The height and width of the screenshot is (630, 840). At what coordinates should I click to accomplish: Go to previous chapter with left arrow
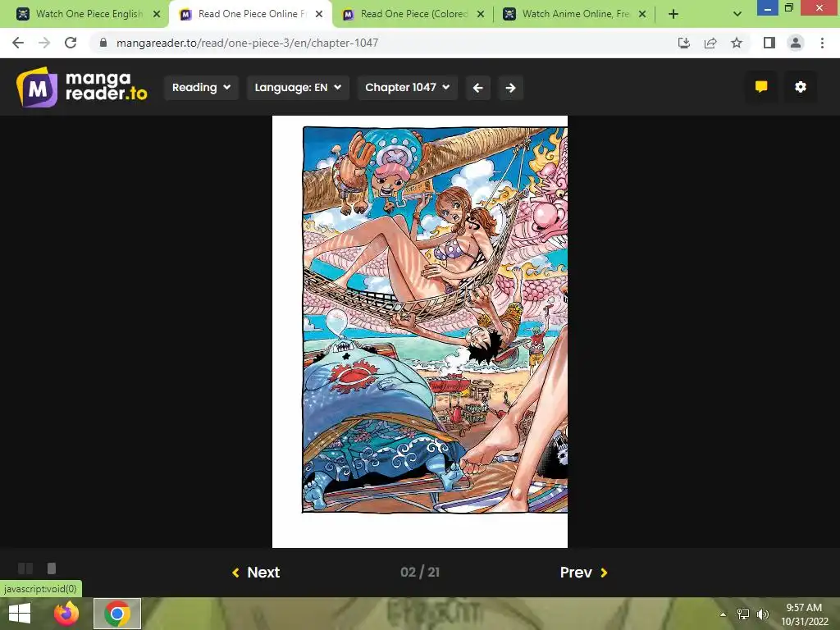(x=478, y=87)
